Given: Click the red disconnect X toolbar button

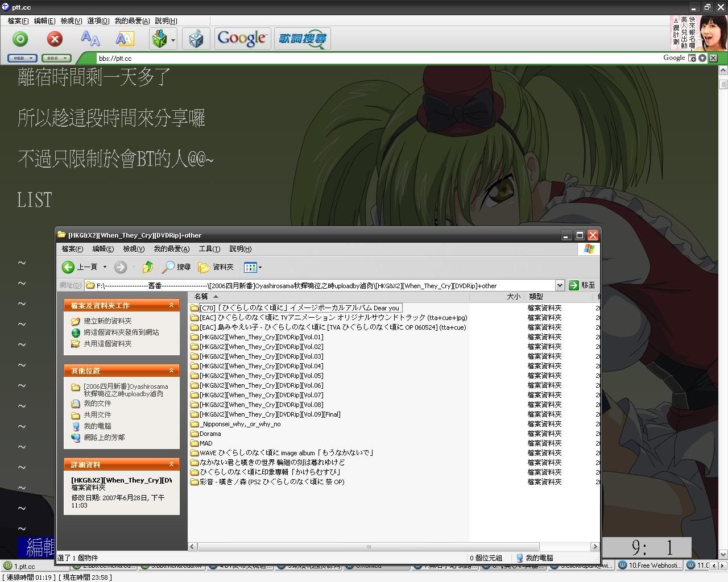Looking at the screenshot, I should pyautogui.click(x=55, y=39).
